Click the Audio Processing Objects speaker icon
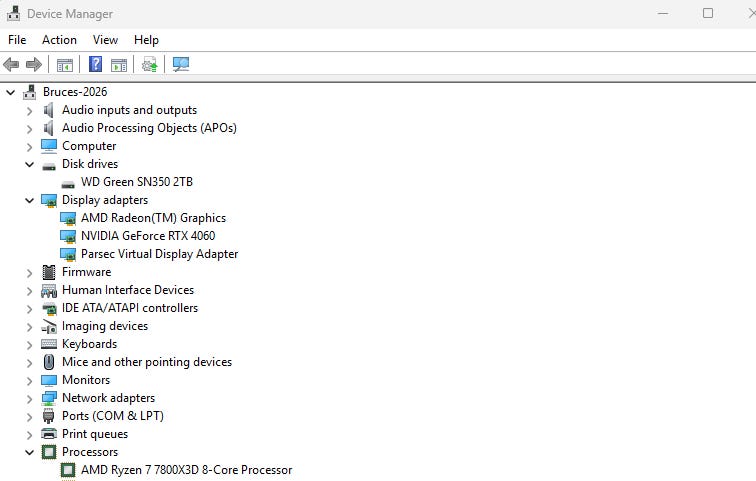The image size is (756, 481). (x=48, y=128)
